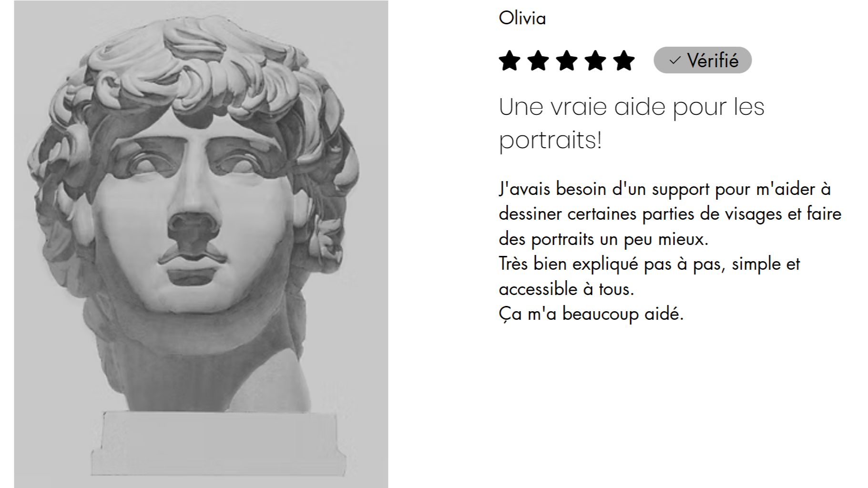
Task: Click the first rating star
Action: (x=510, y=61)
